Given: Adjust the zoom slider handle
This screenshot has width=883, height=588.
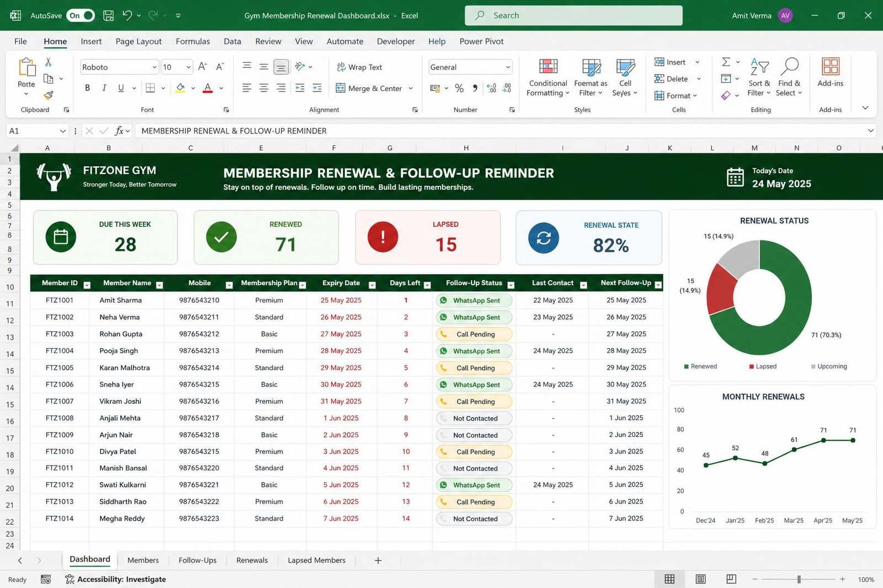Looking at the screenshot, I should 799,579.
